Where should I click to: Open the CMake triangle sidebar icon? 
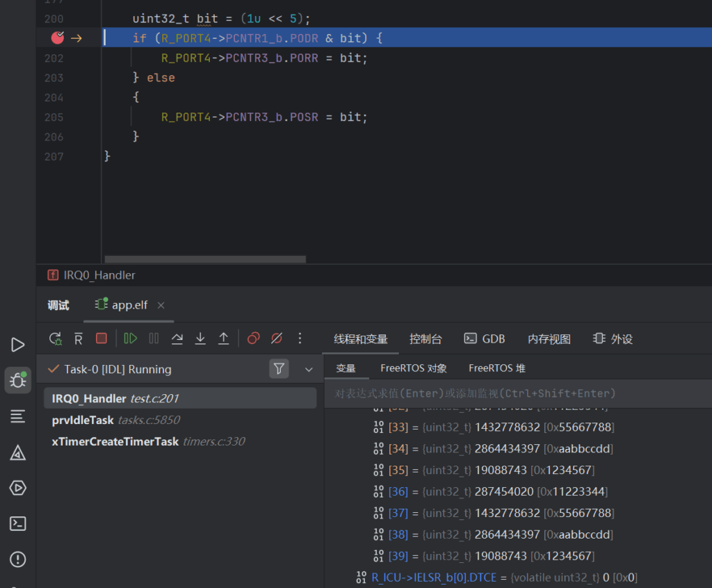tap(17, 452)
